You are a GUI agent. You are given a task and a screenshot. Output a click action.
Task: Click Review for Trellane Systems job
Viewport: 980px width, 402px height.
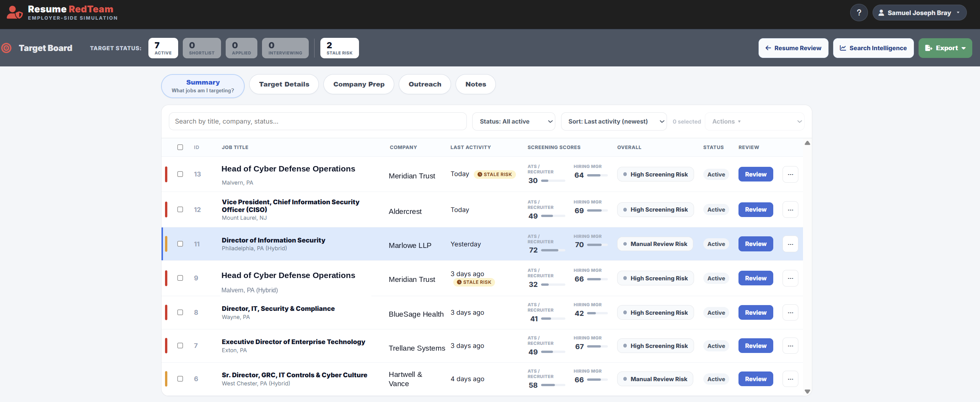click(x=755, y=346)
